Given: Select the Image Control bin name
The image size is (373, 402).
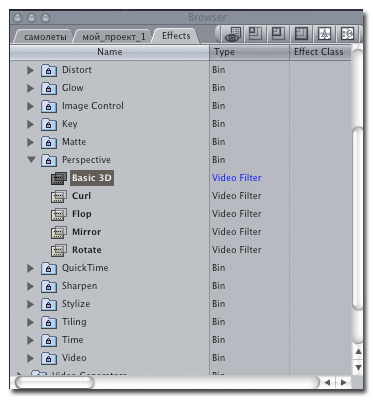Looking at the screenshot, I should click(93, 106).
